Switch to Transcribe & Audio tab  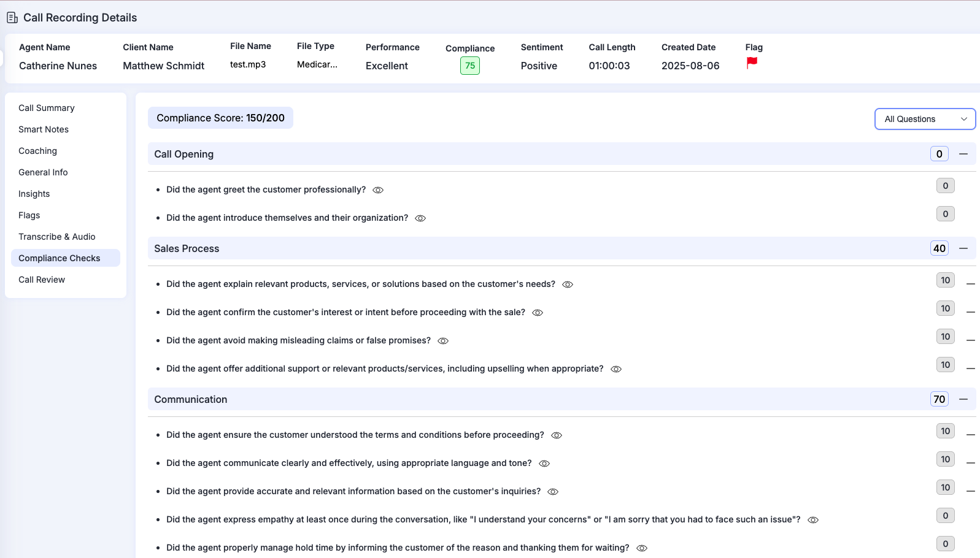point(57,237)
